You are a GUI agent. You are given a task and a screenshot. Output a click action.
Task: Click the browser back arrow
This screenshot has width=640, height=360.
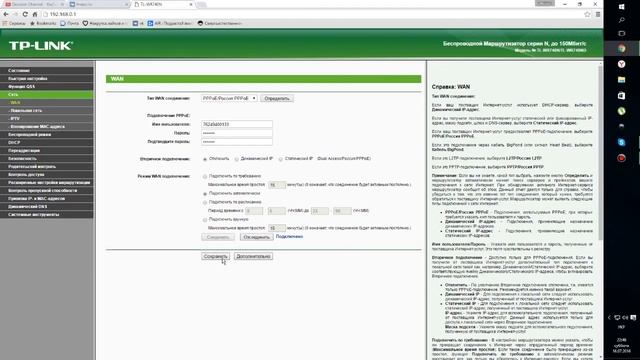point(6,14)
